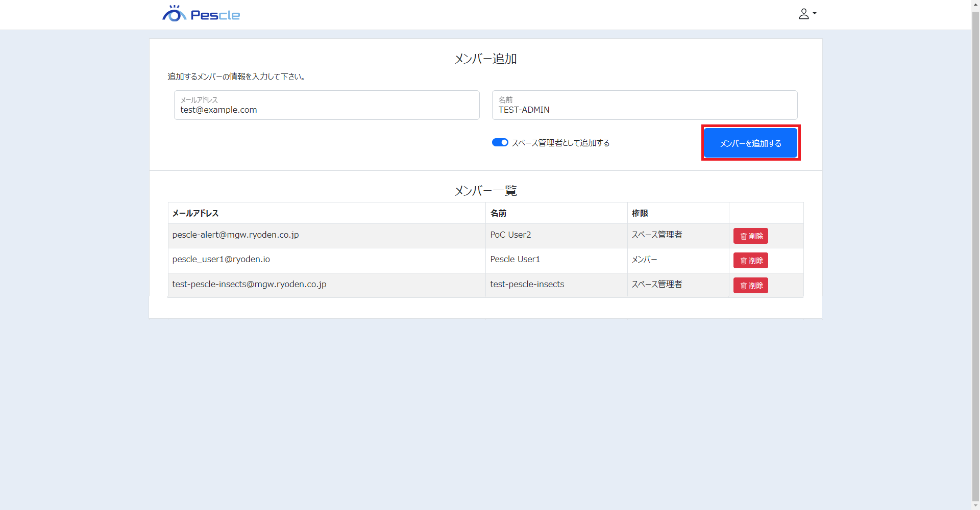Click the 名前 column header in the table
This screenshot has width=980, height=510.
pyautogui.click(x=498, y=213)
